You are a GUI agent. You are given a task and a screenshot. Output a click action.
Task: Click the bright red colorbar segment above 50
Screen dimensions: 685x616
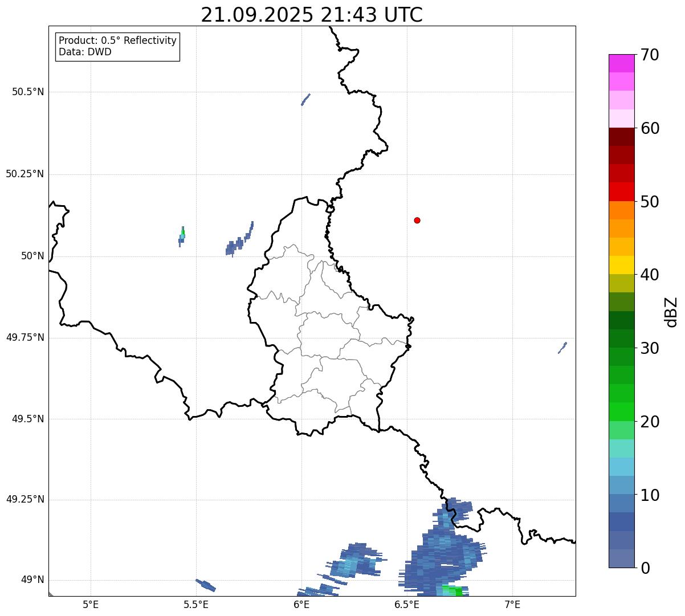point(621,192)
